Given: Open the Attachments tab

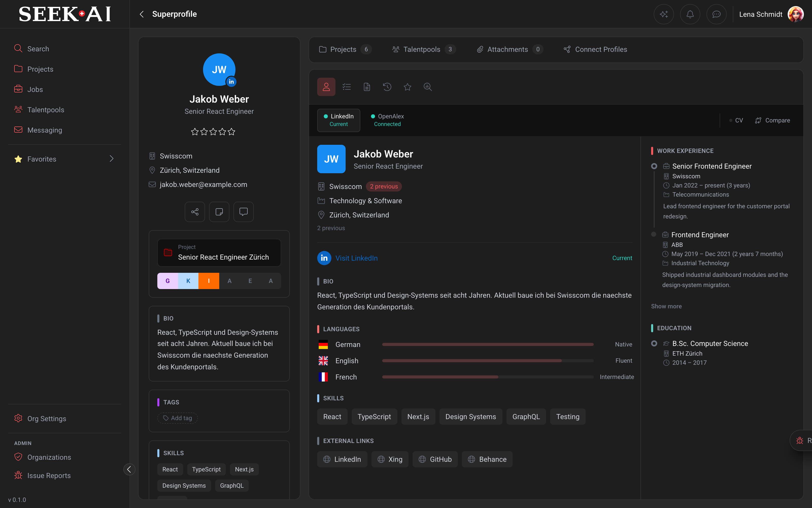Looking at the screenshot, I should point(510,49).
